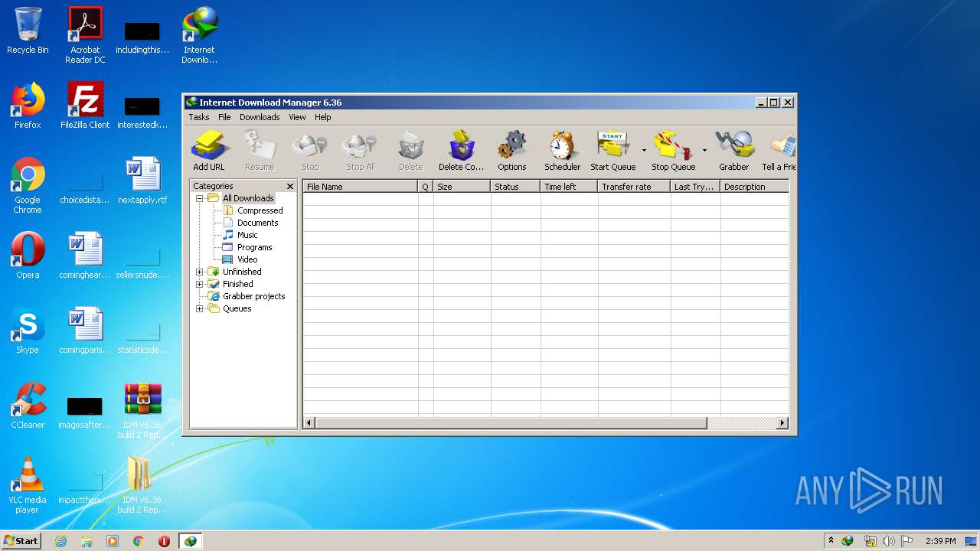This screenshot has height=551, width=980.
Task: Open the Downloads menu
Action: 260,117
